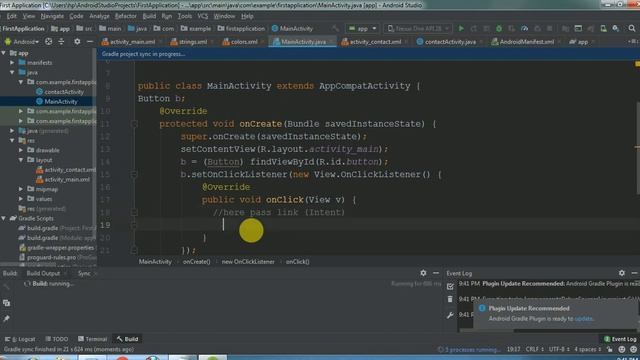Open the device selector dropdown

coord(418,29)
